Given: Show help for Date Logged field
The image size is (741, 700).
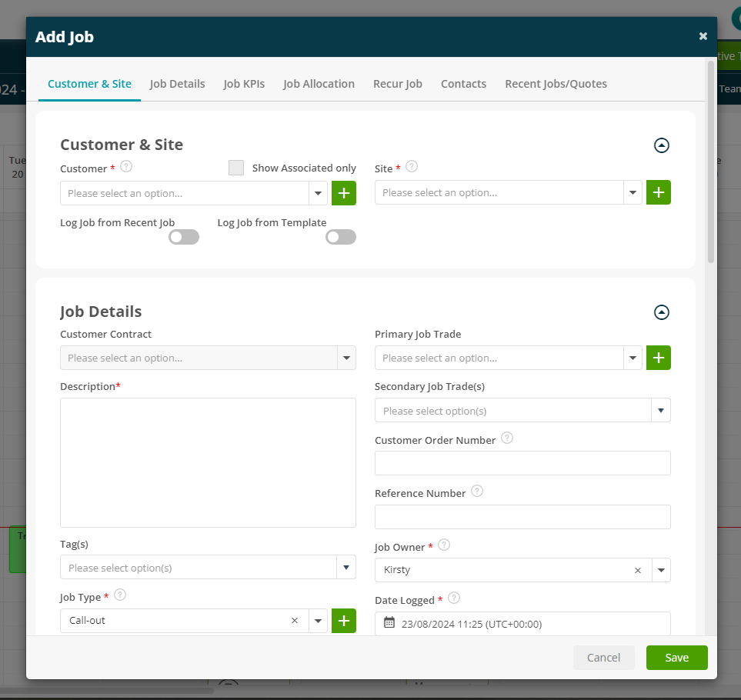Looking at the screenshot, I should click(x=454, y=598).
